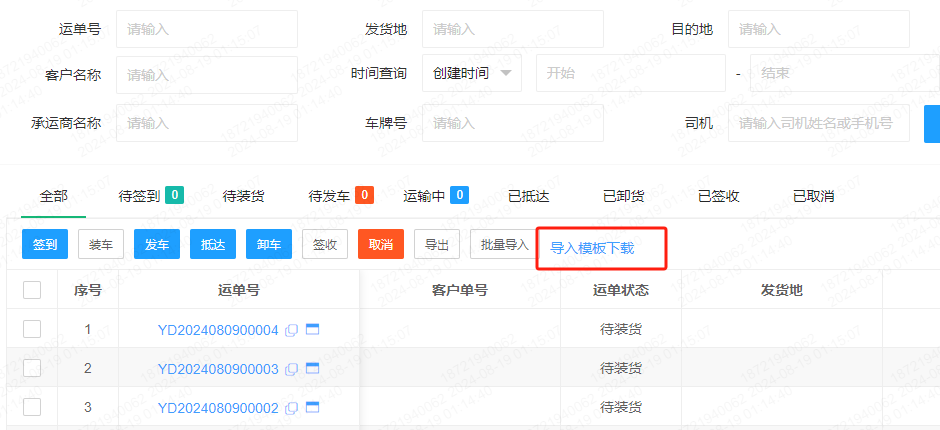Viewport: 940px width, 430px height.
Task: Focus the 发货地 input field
Action: [x=513, y=29]
